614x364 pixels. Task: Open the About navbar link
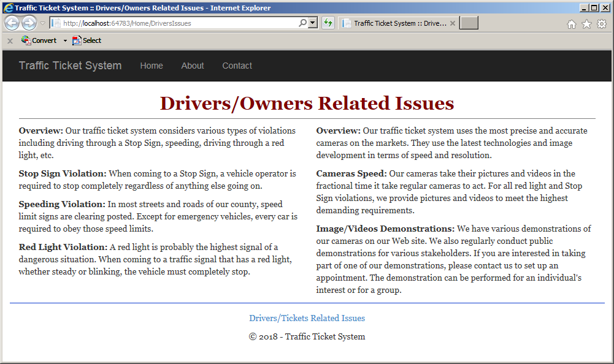[192, 66]
